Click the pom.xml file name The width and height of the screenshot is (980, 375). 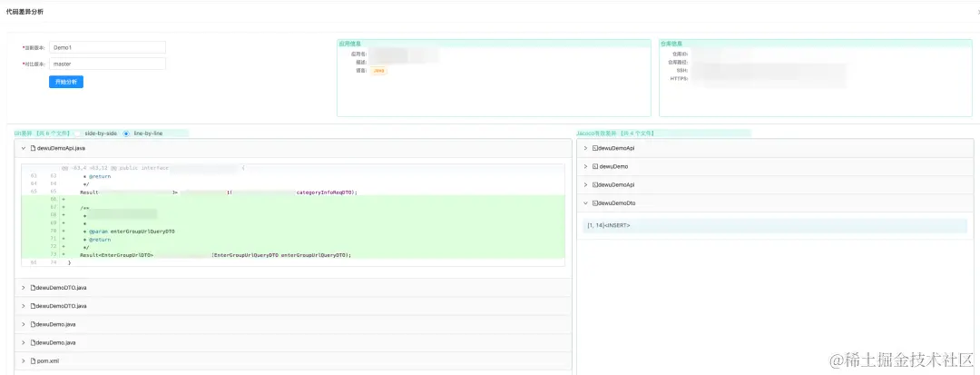pos(48,361)
